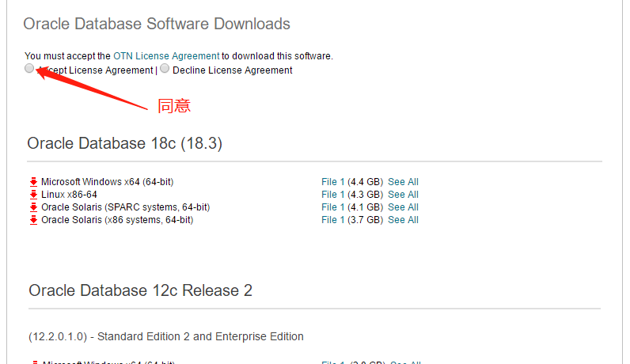The width and height of the screenshot is (630, 364).
Task: Open See All for Linux x86-64
Action: 403,195
